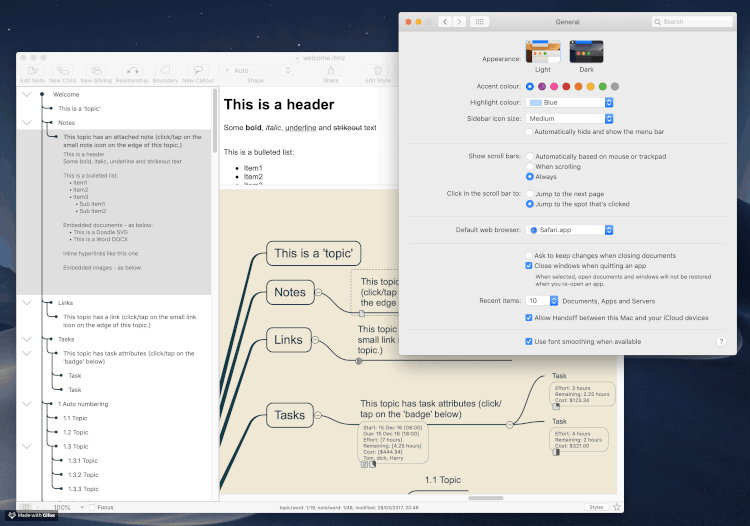
Task: Select the purple accent colour
Action: 542,87
